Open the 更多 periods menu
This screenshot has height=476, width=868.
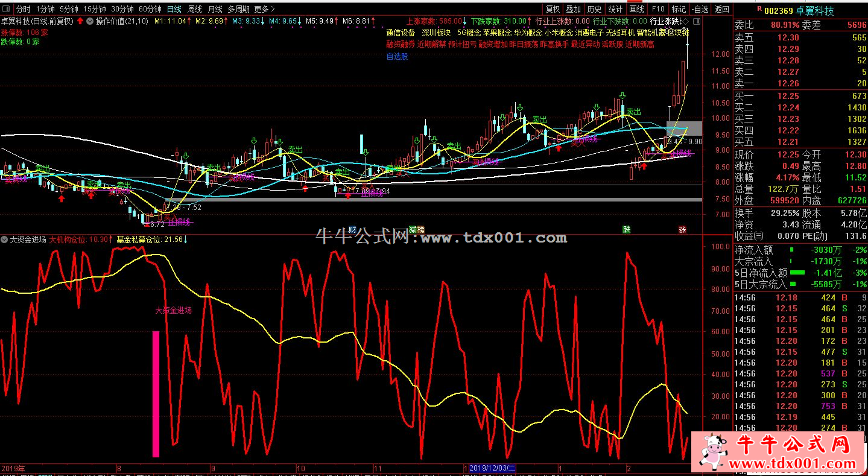pyautogui.click(x=264, y=9)
